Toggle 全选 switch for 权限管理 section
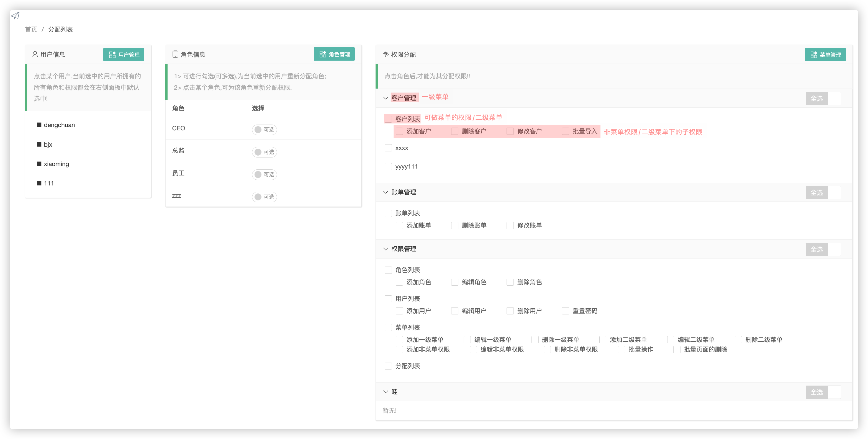Image resolution: width=868 pixels, height=439 pixels. [823, 249]
